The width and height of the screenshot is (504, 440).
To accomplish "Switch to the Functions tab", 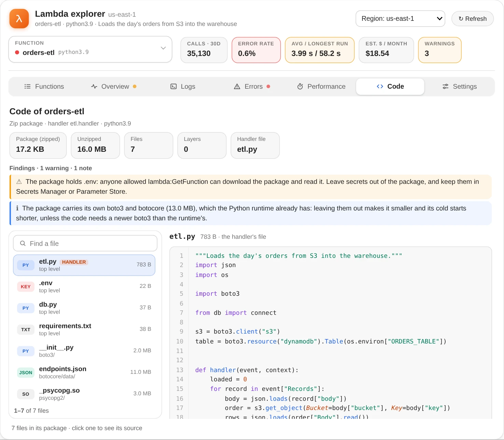I will click(44, 87).
